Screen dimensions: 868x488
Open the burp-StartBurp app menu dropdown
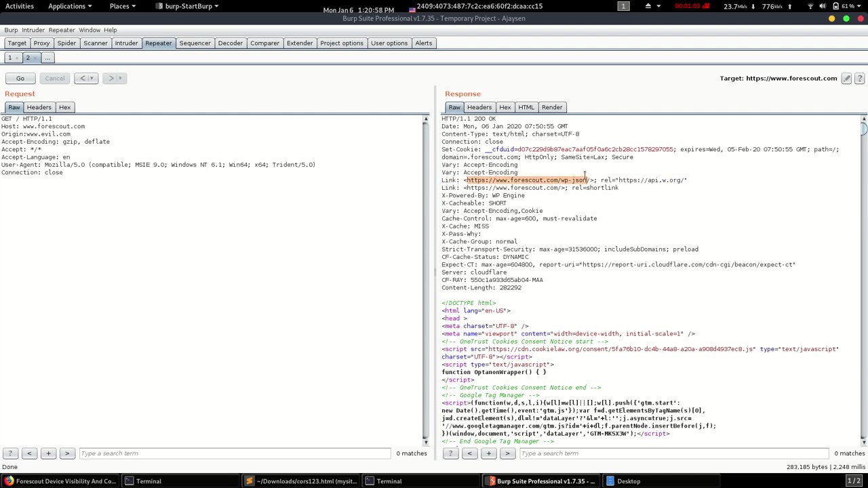click(187, 6)
